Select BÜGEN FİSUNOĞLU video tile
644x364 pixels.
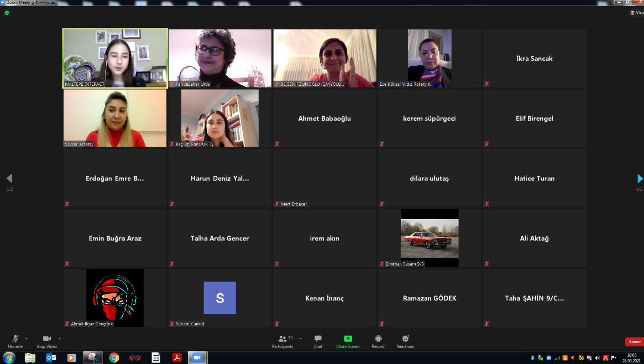[x=325, y=58]
